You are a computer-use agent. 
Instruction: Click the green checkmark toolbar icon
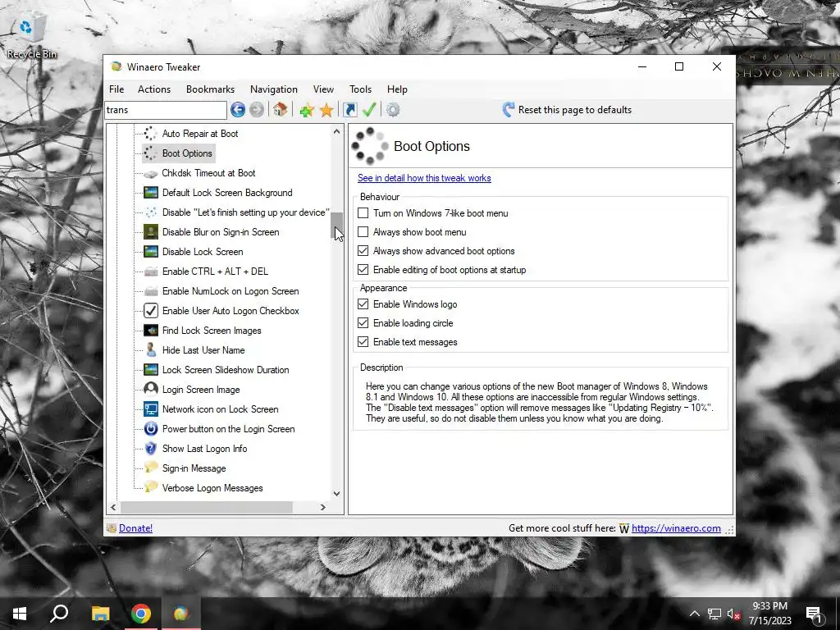pyautogui.click(x=369, y=110)
